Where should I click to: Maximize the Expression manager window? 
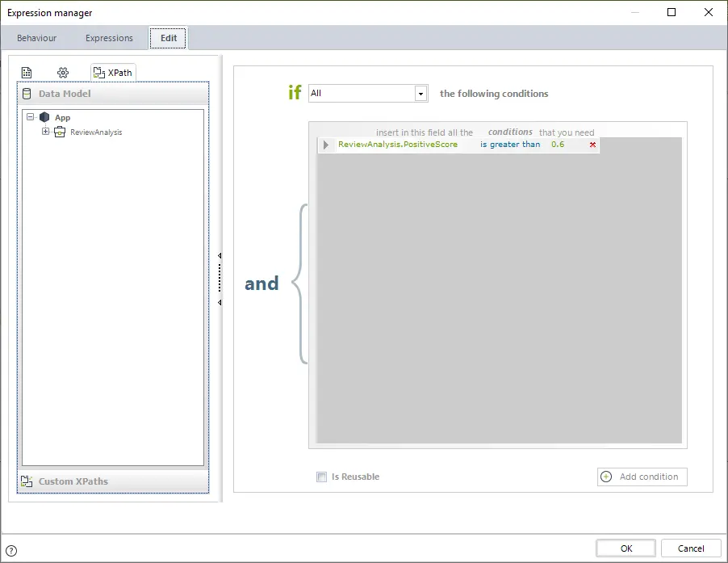coord(672,12)
